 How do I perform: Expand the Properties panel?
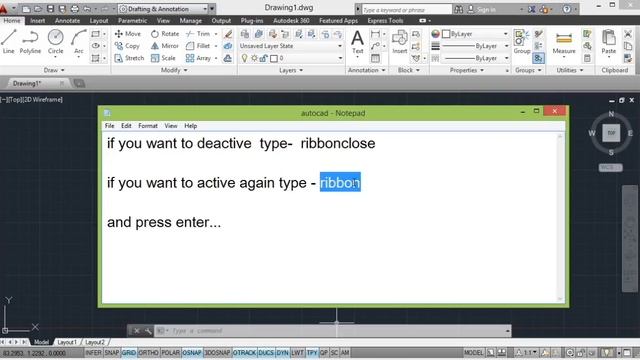pyautogui.click(x=466, y=70)
